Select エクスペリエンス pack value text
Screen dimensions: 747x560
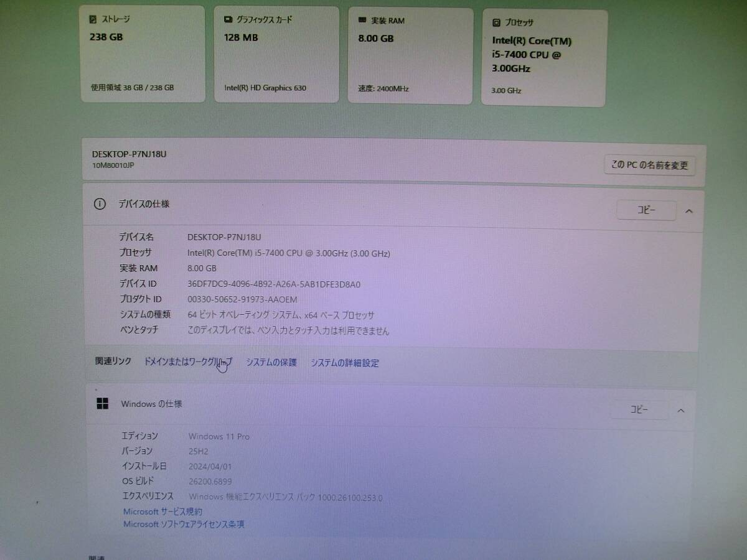click(x=286, y=497)
